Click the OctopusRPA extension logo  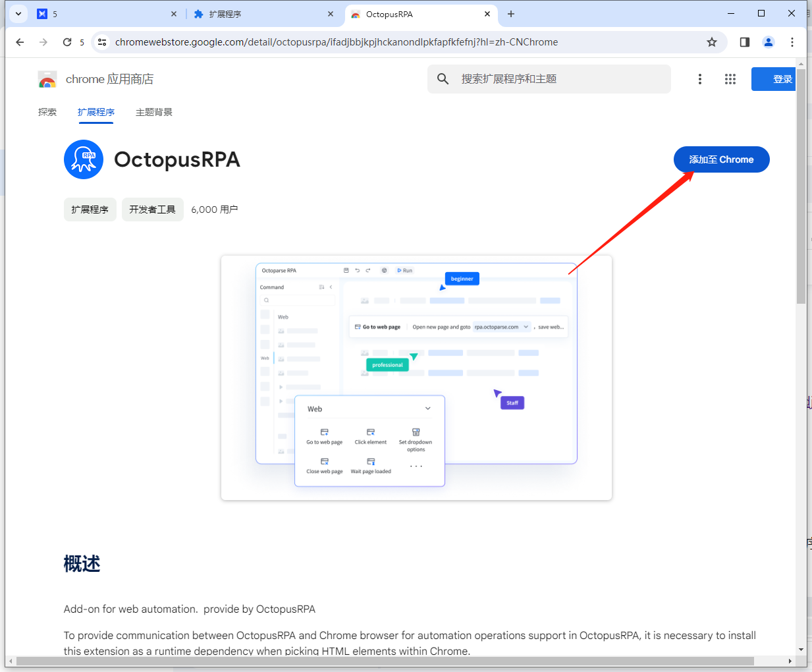pos(84,159)
